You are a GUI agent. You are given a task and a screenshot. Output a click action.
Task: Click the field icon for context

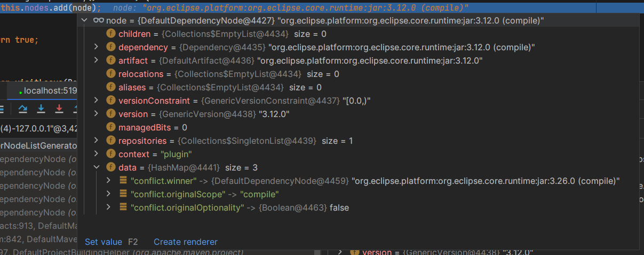tap(111, 154)
